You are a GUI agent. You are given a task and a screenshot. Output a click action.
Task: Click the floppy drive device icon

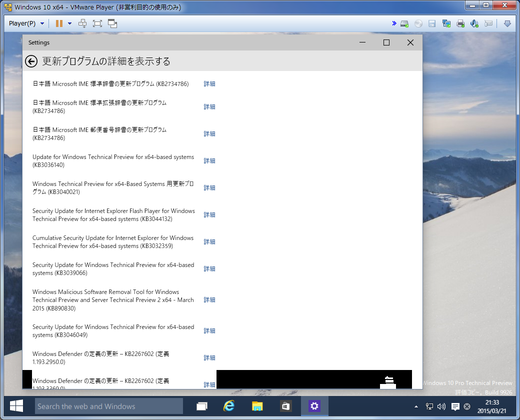[432, 23]
